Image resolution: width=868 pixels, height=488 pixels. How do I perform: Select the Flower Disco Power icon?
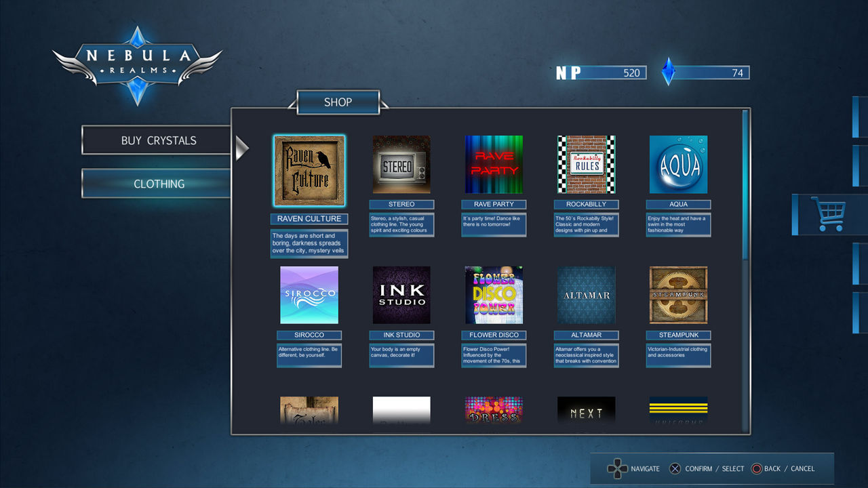point(494,295)
